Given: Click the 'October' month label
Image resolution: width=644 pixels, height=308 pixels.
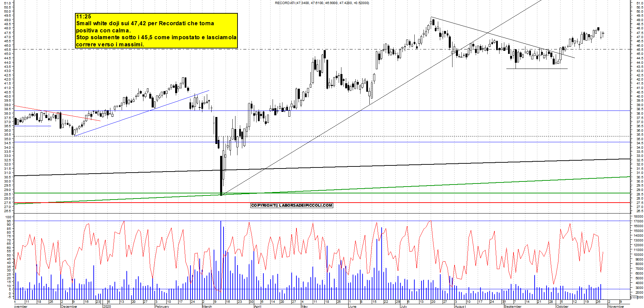Looking at the screenshot, I should [x=562, y=306].
